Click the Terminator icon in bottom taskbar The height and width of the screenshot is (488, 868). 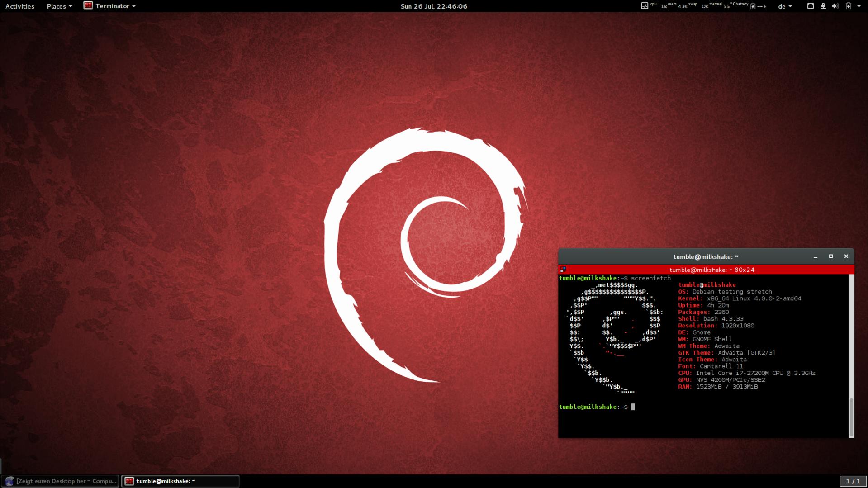[x=129, y=481]
